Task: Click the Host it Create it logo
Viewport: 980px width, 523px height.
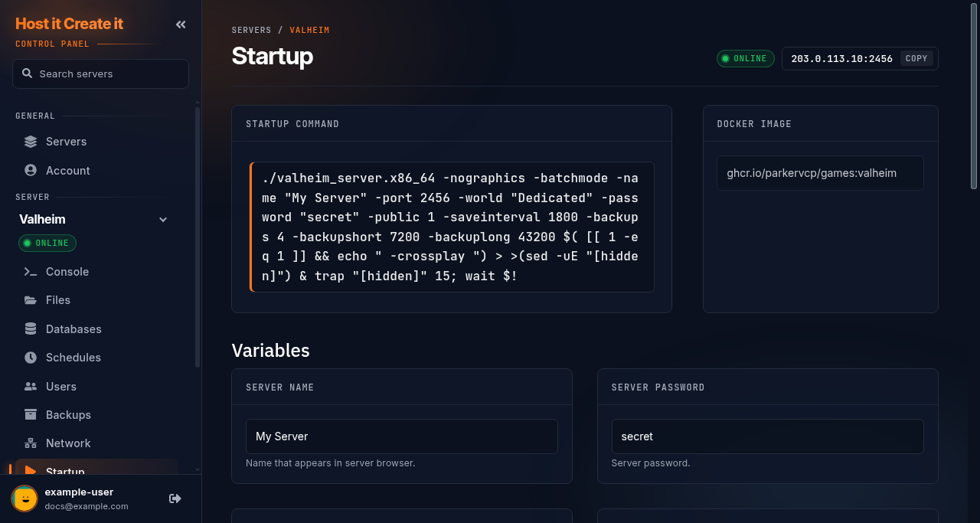Action: [x=69, y=24]
